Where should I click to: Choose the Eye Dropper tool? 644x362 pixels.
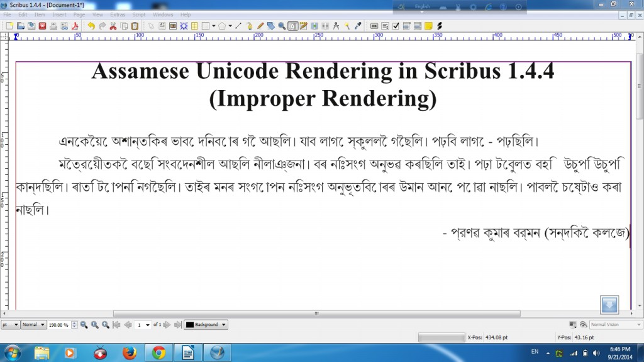tap(358, 26)
